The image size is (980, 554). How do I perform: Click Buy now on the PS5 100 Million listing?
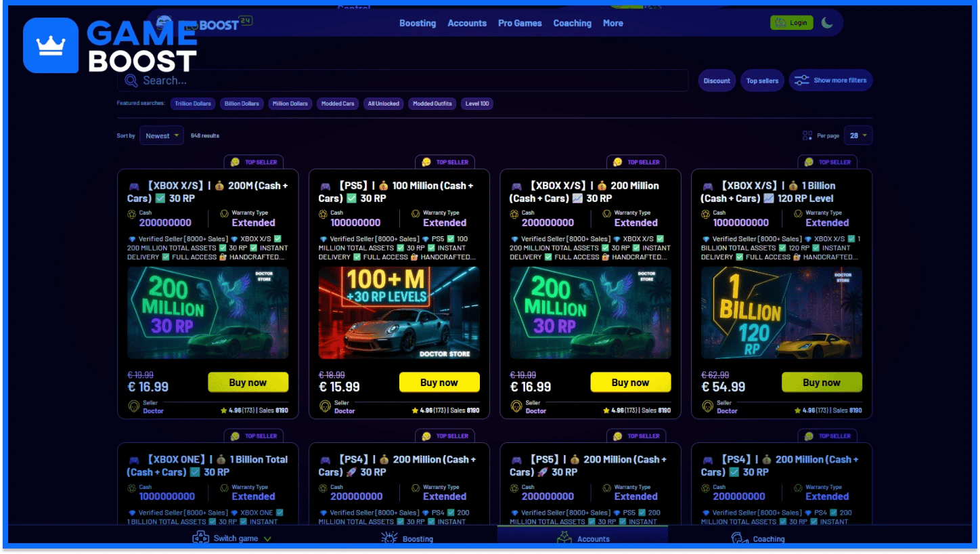pos(439,383)
